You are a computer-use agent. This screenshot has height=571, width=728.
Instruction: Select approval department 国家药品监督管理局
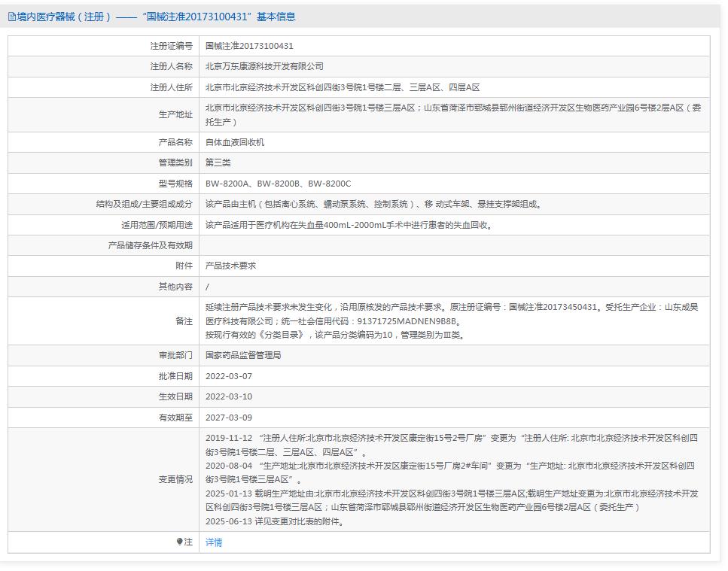(x=243, y=355)
